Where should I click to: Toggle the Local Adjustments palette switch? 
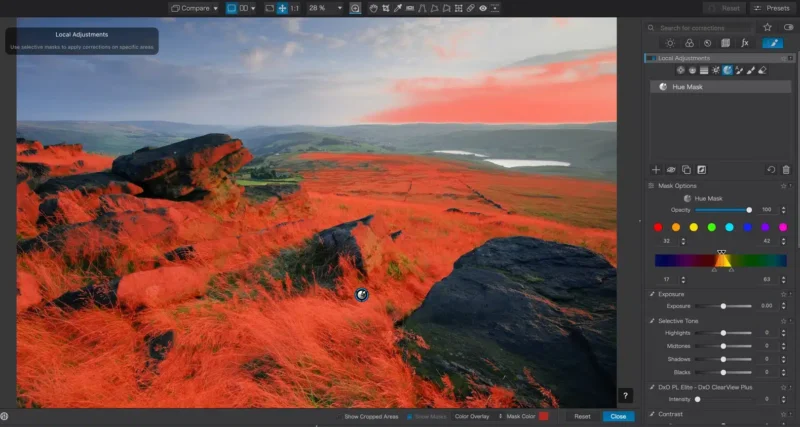[651, 58]
